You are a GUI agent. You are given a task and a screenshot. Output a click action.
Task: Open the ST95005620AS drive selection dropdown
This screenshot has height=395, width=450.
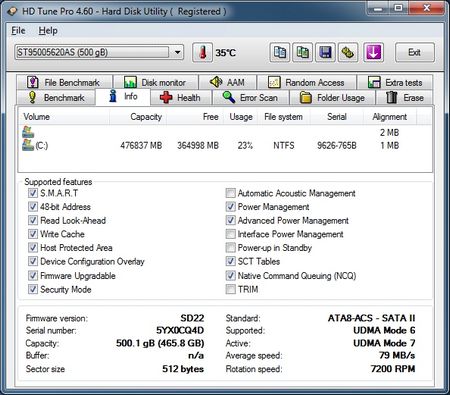coord(99,52)
